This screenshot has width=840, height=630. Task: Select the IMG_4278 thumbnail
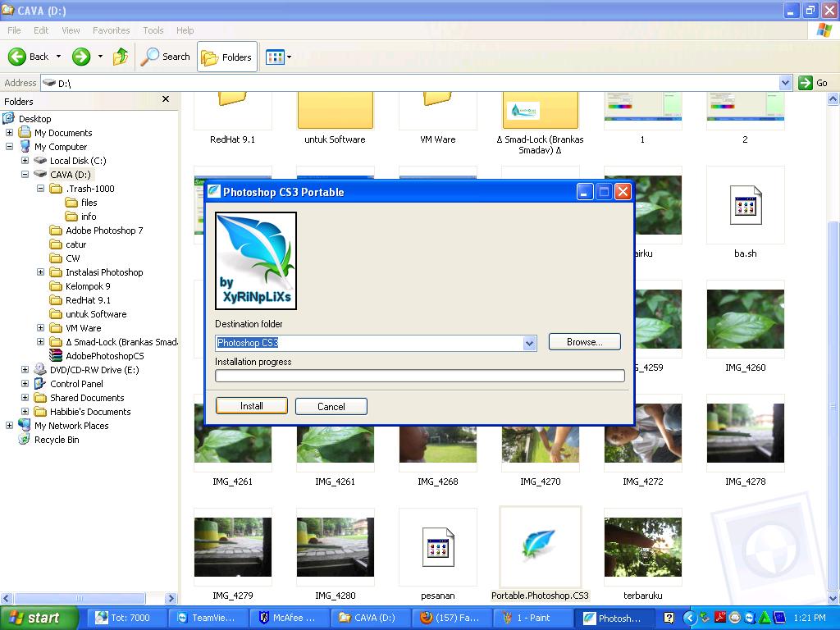pyautogui.click(x=745, y=433)
